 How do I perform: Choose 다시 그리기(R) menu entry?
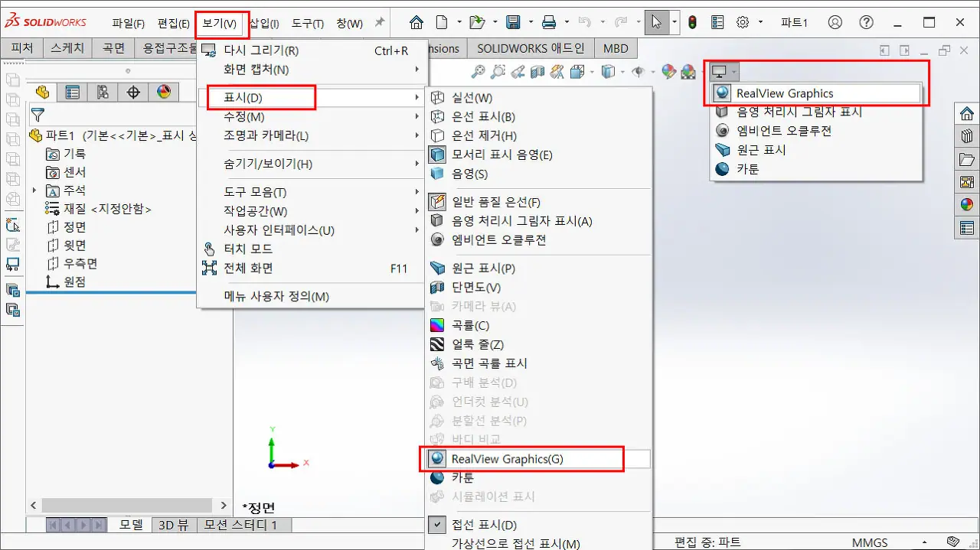[311, 50]
